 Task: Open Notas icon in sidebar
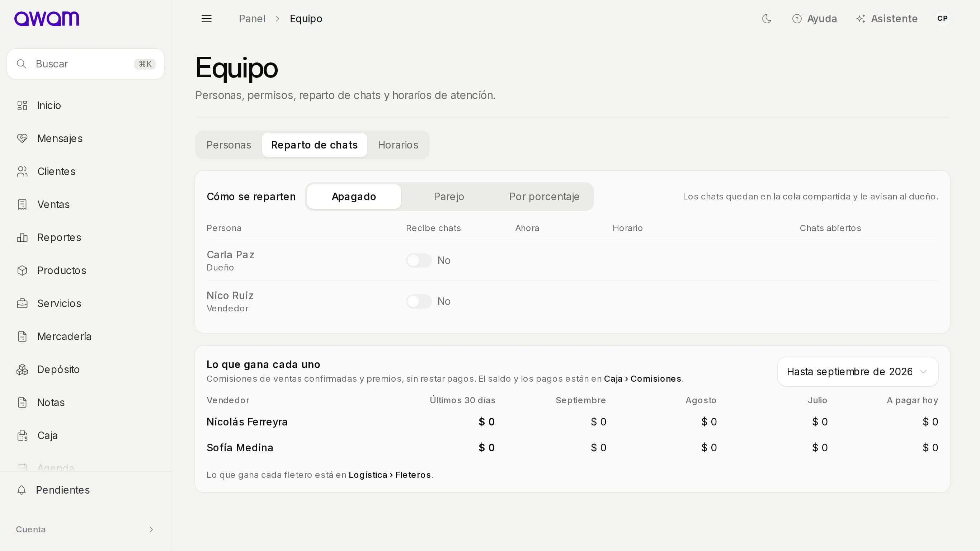(x=22, y=402)
